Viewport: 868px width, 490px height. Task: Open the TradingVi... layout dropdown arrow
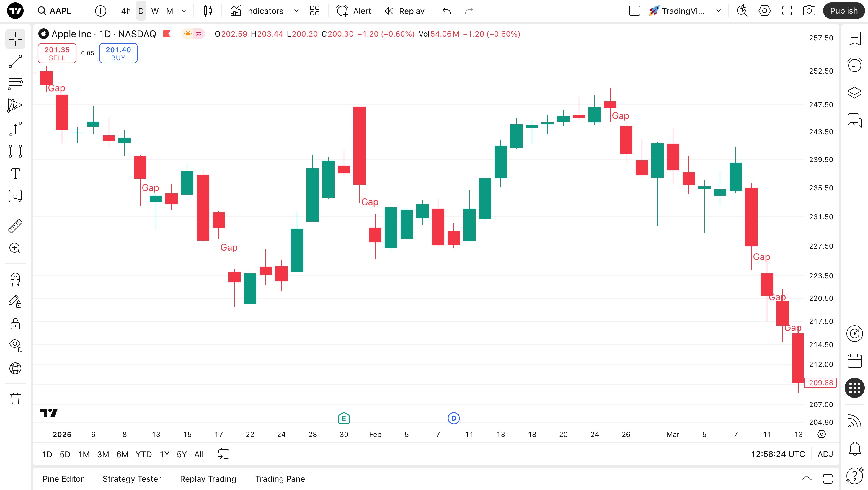[718, 11]
